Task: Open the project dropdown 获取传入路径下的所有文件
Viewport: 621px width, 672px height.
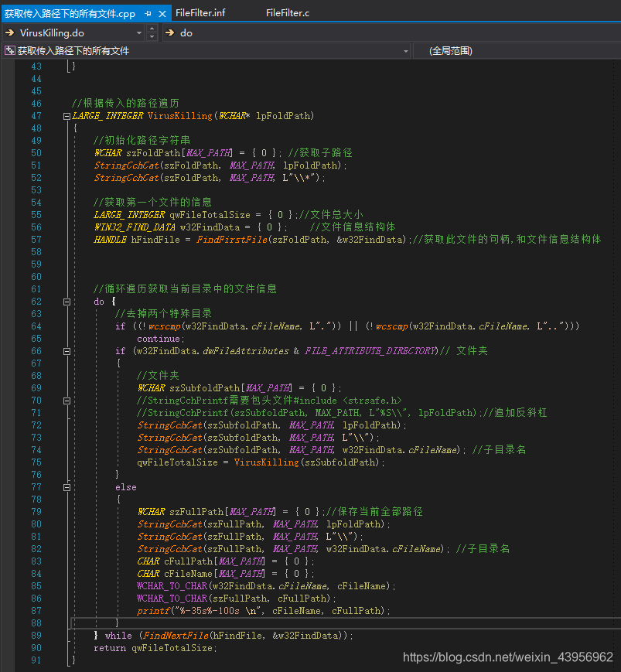Action: [x=405, y=51]
